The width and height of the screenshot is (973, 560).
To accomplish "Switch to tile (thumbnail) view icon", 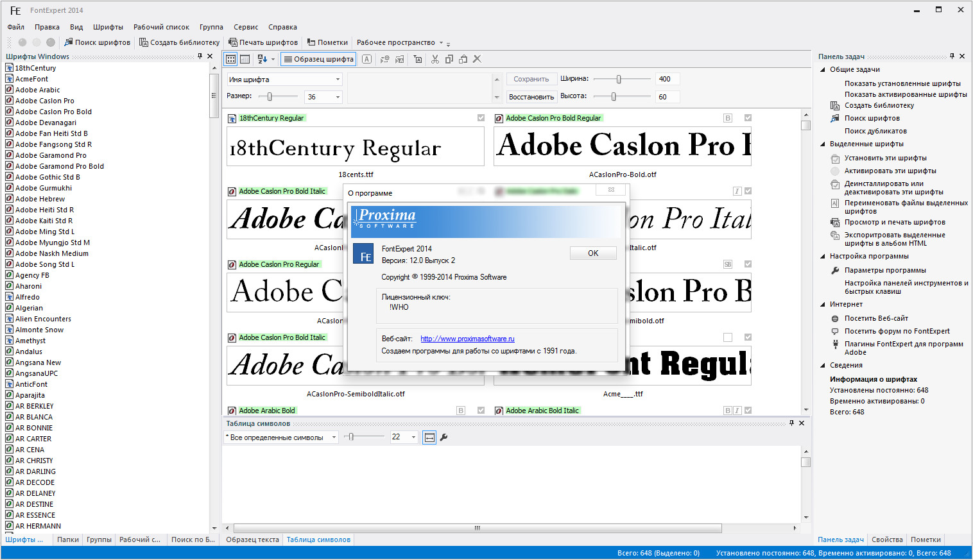I will (x=230, y=59).
